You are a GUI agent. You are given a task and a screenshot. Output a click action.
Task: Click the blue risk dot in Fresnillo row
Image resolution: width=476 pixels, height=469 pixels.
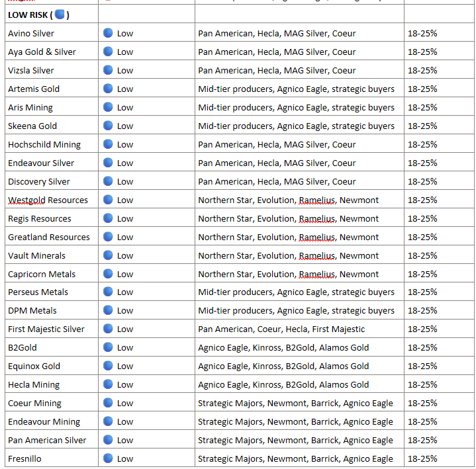click(x=108, y=458)
